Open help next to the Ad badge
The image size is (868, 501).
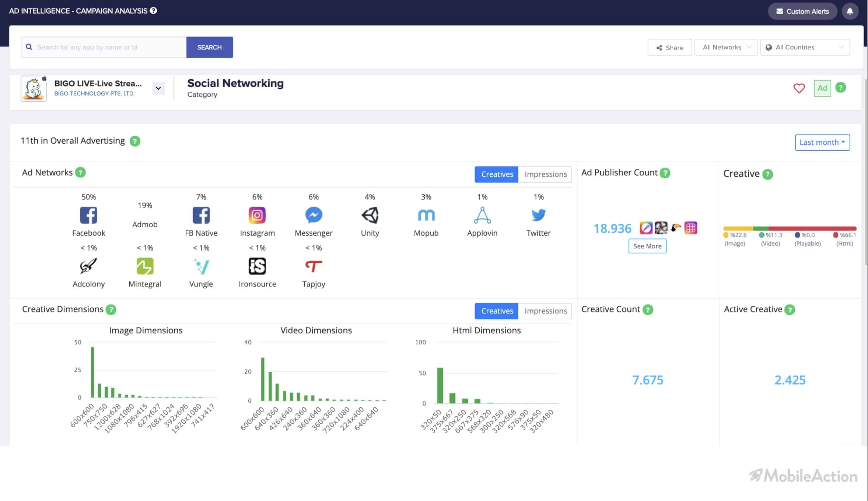point(840,88)
